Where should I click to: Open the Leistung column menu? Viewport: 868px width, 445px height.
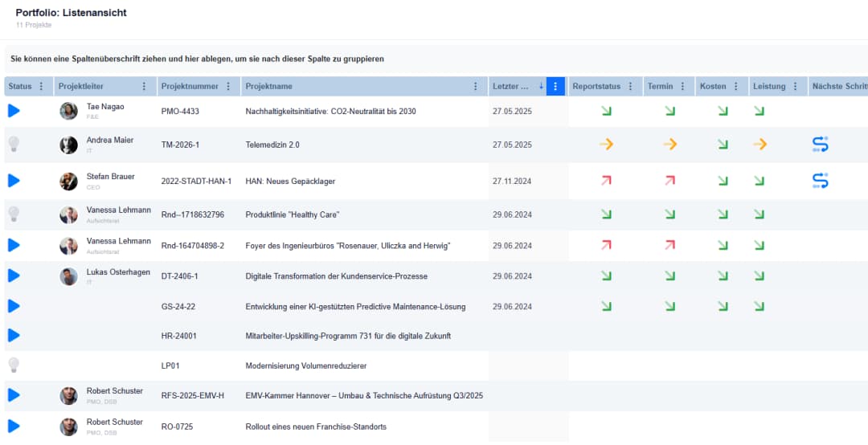point(795,86)
